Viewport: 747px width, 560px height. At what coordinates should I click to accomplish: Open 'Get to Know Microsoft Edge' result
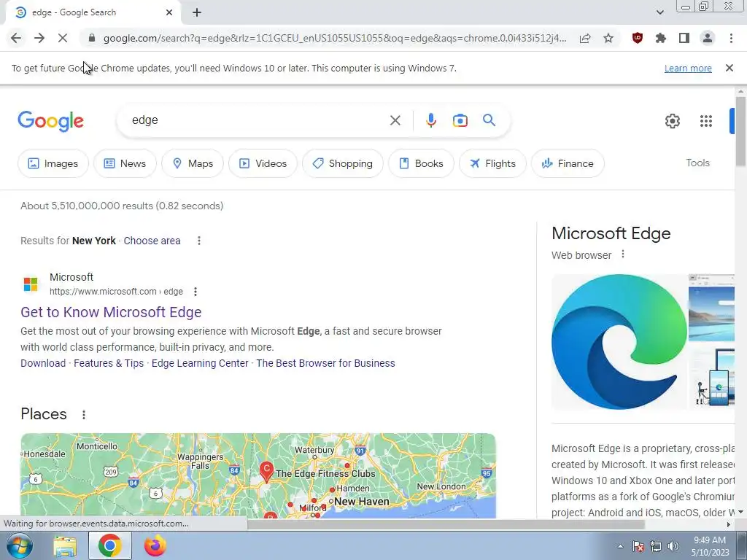pos(111,312)
